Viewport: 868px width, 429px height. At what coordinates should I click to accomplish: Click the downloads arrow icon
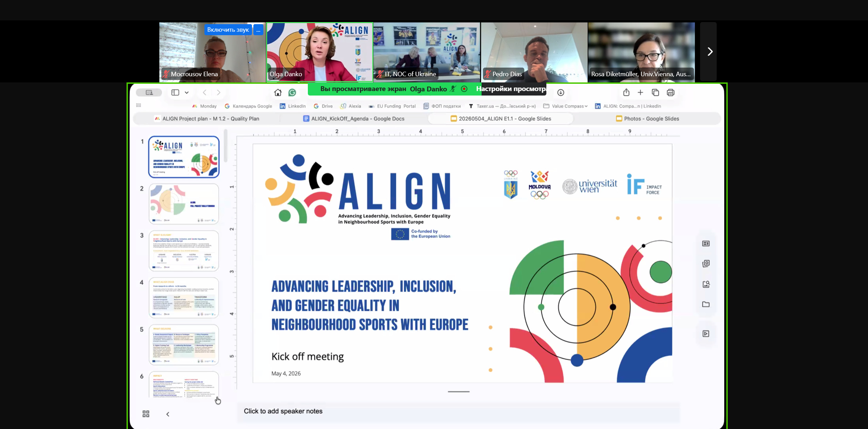point(561,92)
